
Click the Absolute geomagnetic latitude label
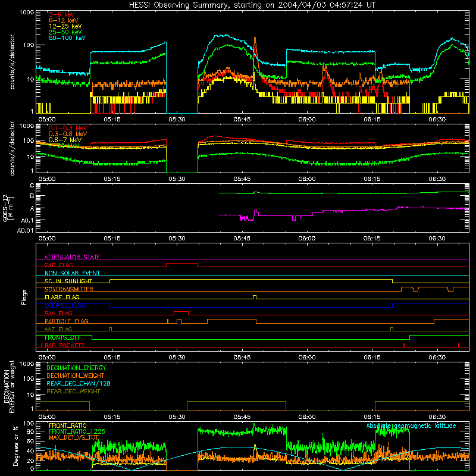[411, 426]
